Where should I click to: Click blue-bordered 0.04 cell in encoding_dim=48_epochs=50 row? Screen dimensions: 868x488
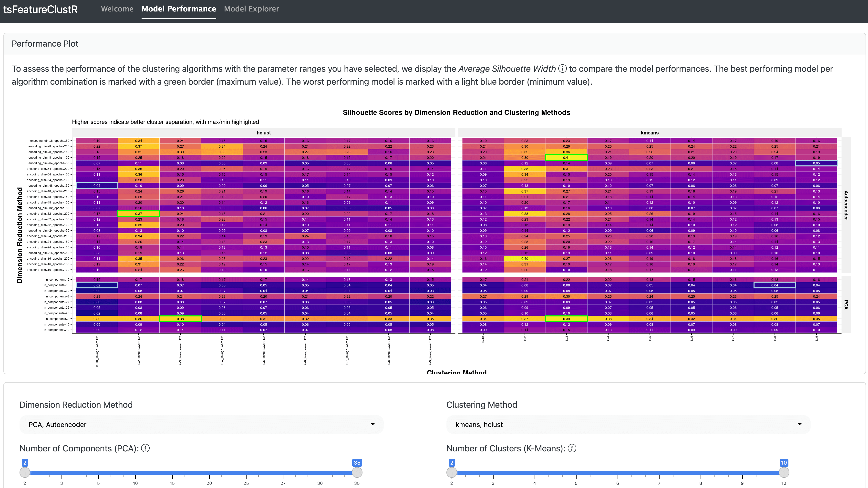pyautogui.click(x=97, y=186)
